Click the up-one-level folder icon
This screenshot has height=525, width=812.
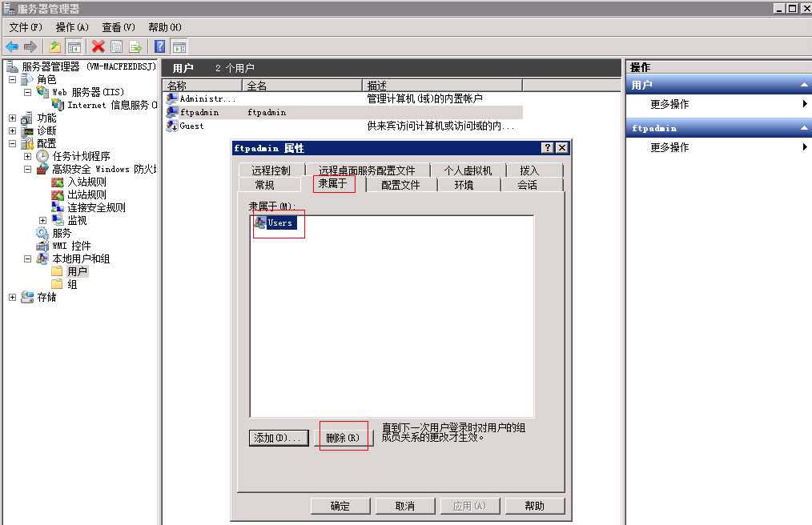[x=55, y=47]
